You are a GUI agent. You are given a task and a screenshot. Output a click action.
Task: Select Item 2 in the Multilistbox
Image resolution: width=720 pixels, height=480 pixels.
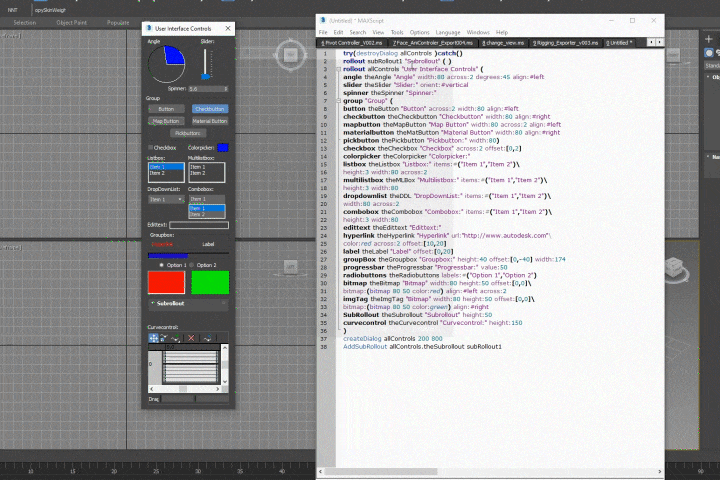point(207,173)
